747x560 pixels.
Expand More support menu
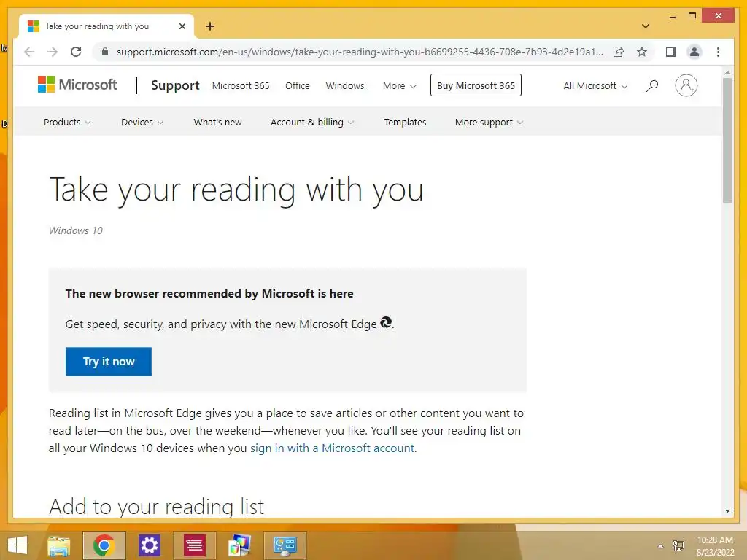tap(489, 122)
